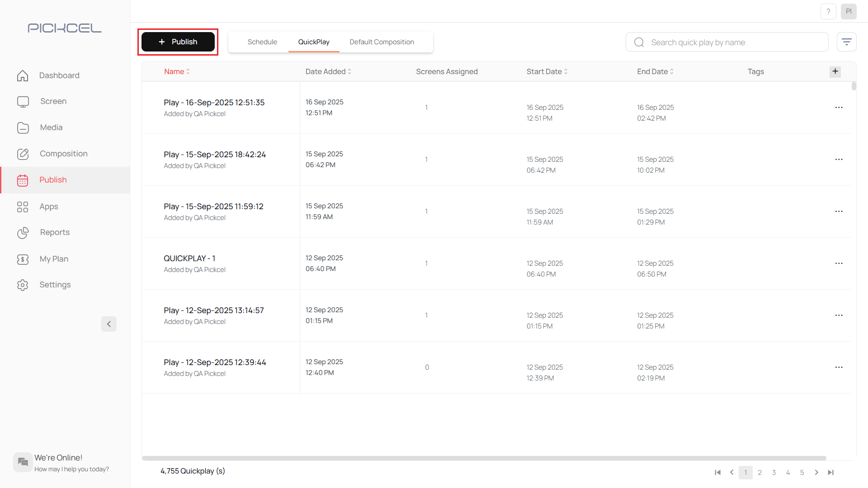This screenshot has width=868, height=488.
Task: Add a column using plus button
Action: [x=835, y=71]
